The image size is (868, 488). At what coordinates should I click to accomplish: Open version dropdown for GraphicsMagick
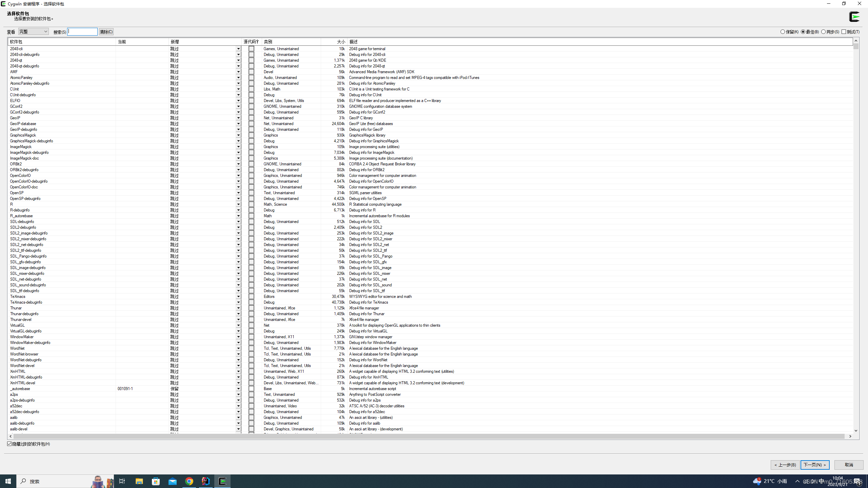pos(238,135)
